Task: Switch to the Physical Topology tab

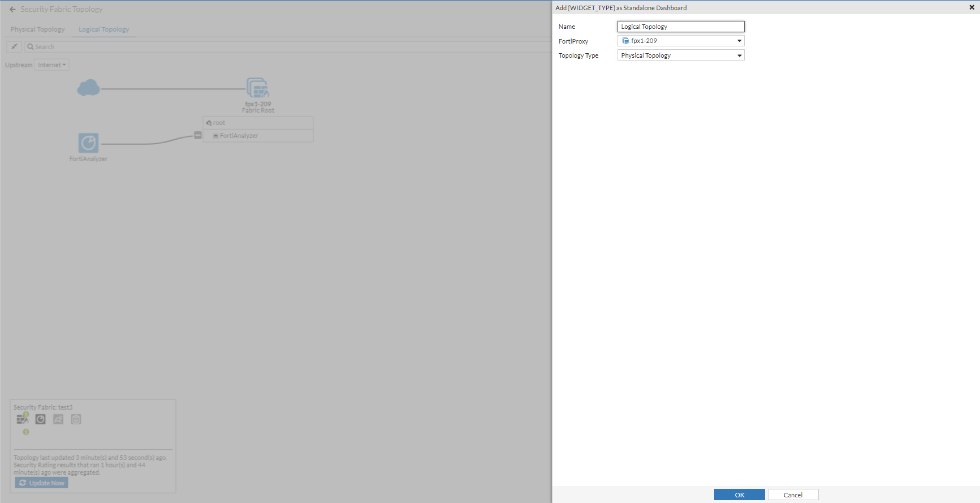Action: click(x=37, y=29)
